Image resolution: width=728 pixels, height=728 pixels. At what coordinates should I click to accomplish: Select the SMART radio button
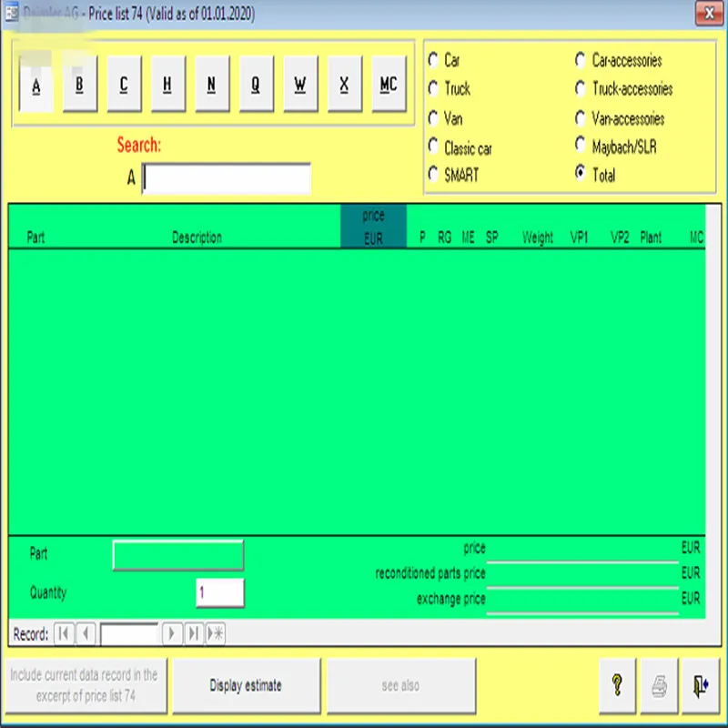coord(433,174)
